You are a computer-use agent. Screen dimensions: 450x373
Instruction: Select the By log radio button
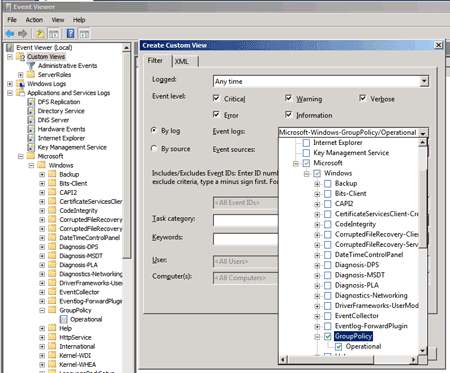pyautogui.click(x=154, y=130)
